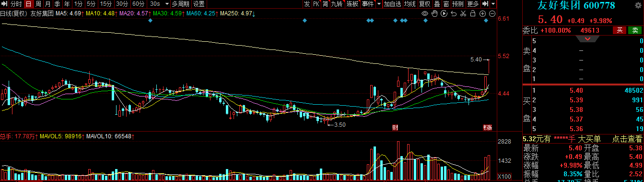Click MA20: 4.57 indicator label
This screenshot has width=644, height=182.
coord(133,13)
